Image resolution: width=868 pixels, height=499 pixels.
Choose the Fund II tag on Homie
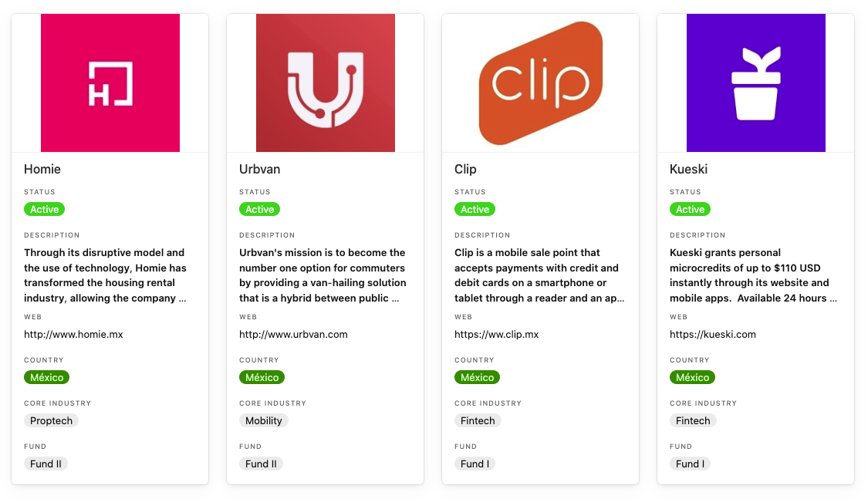pos(46,464)
